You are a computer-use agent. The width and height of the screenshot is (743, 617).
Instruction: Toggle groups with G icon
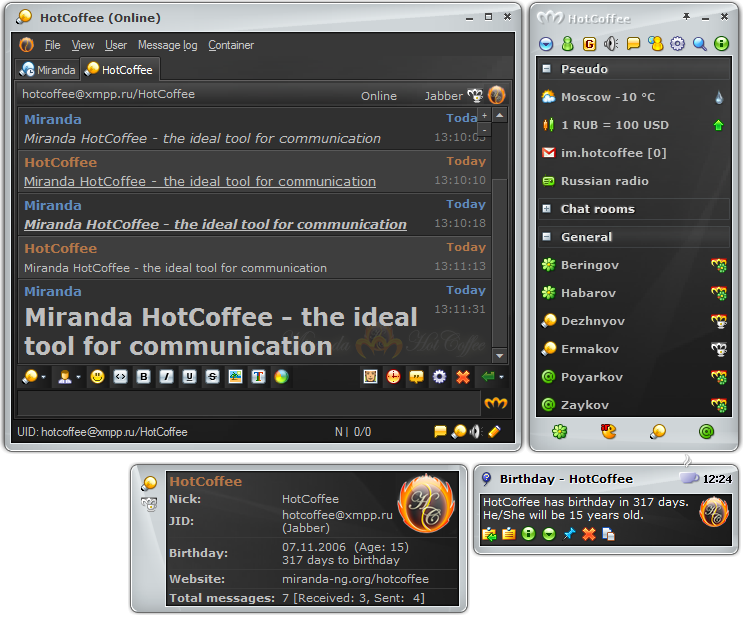589,44
